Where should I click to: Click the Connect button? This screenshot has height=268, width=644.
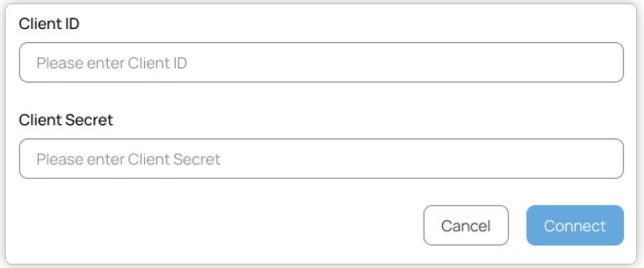pyautogui.click(x=575, y=225)
